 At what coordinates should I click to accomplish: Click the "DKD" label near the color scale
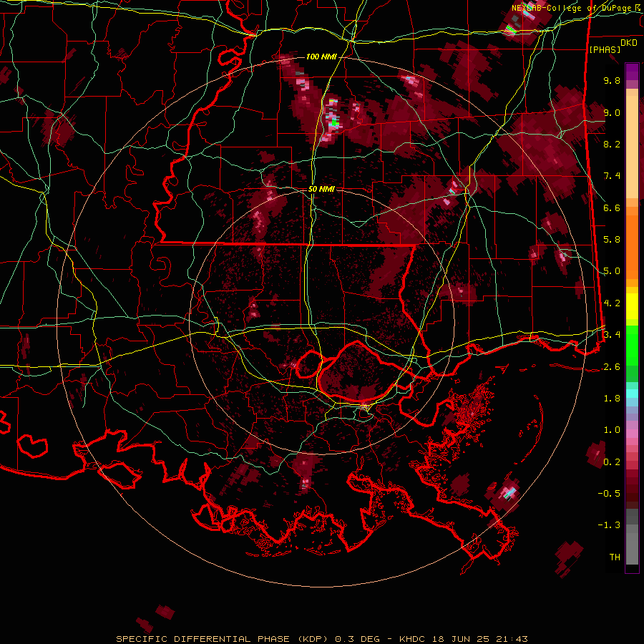pyautogui.click(x=629, y=43)
